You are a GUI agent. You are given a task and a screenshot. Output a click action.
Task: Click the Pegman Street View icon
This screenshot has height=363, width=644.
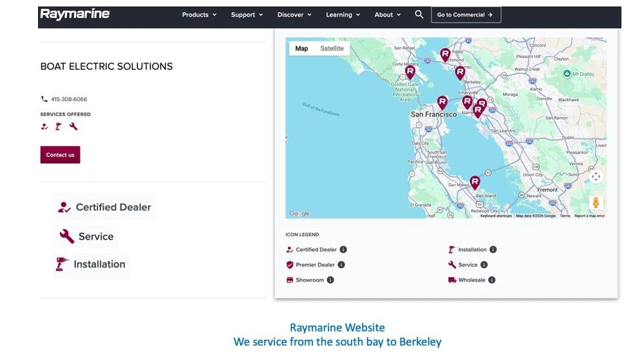click(596, 202)
